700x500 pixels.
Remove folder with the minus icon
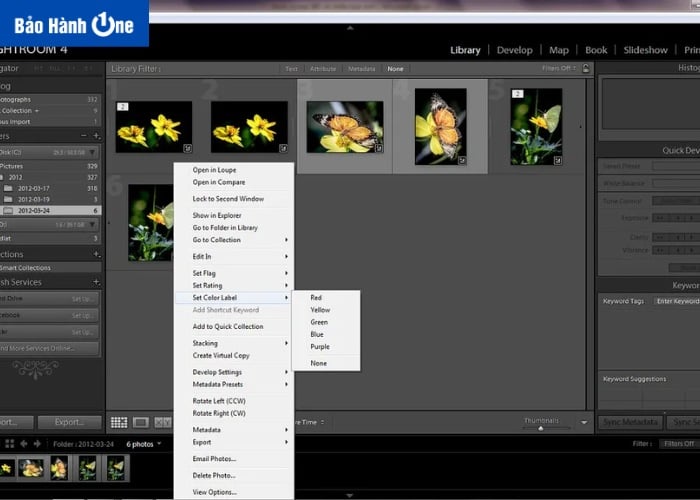click(x=84, y=136)
